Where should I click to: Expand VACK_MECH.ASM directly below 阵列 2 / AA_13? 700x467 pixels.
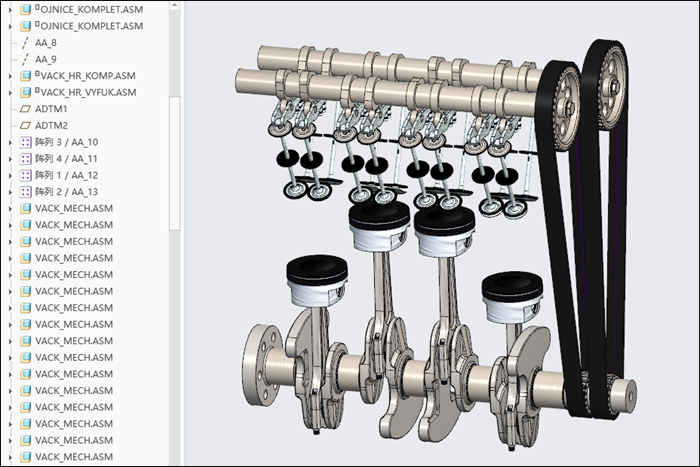[x=10, y=208]
